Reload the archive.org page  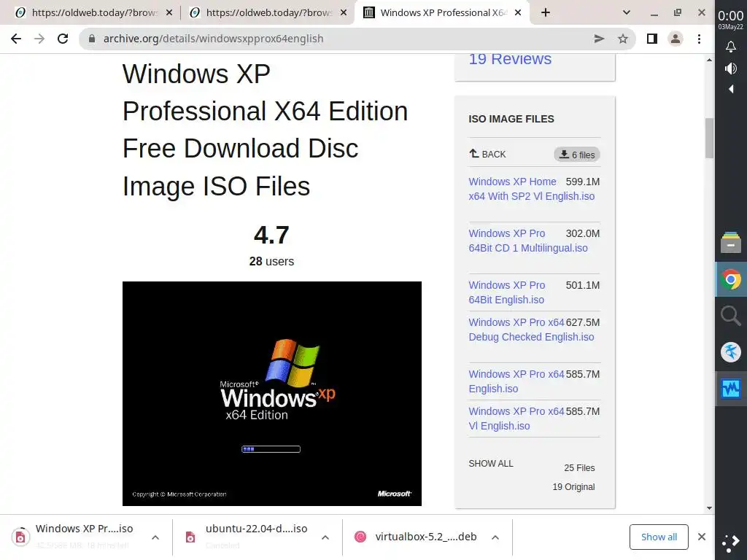pyautogui.click(x=63, y=39)
